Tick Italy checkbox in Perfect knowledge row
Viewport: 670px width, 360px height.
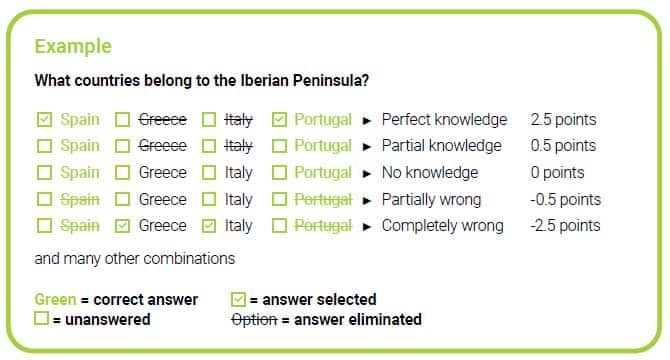pos(209,120)
